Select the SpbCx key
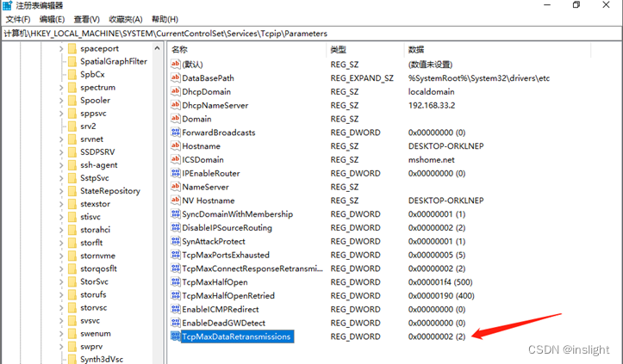 [x=92, y=74]
